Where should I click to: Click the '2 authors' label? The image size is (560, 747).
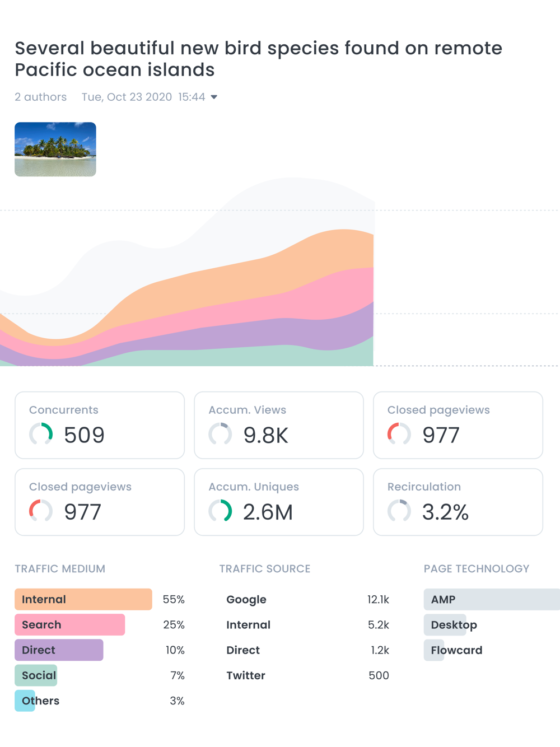click(x=40, y=97)
